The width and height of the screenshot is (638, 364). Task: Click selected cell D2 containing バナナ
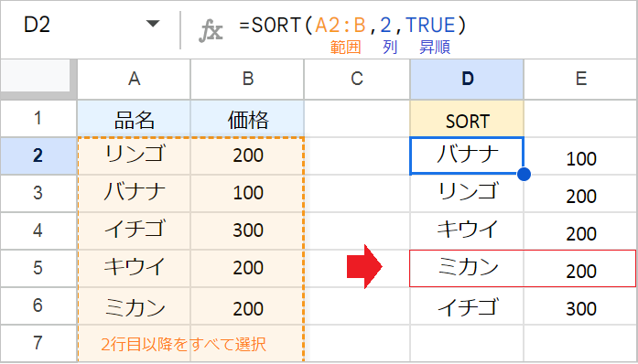click(467, 155)
